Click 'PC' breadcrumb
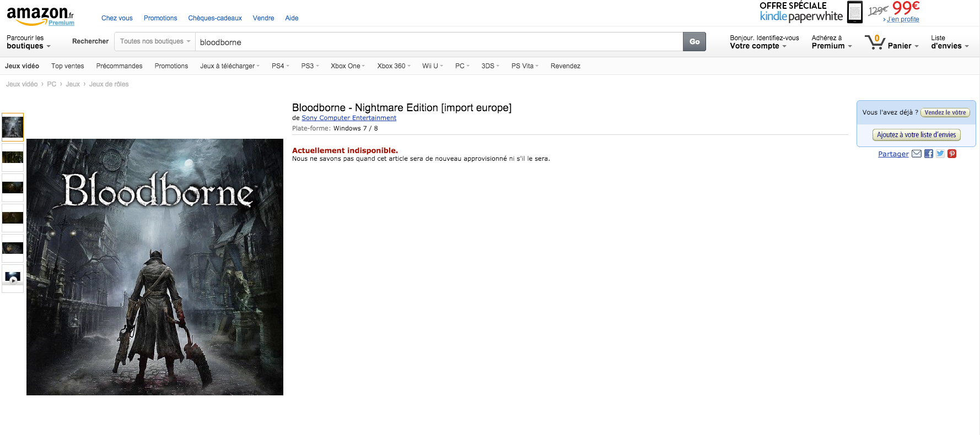 52,84
